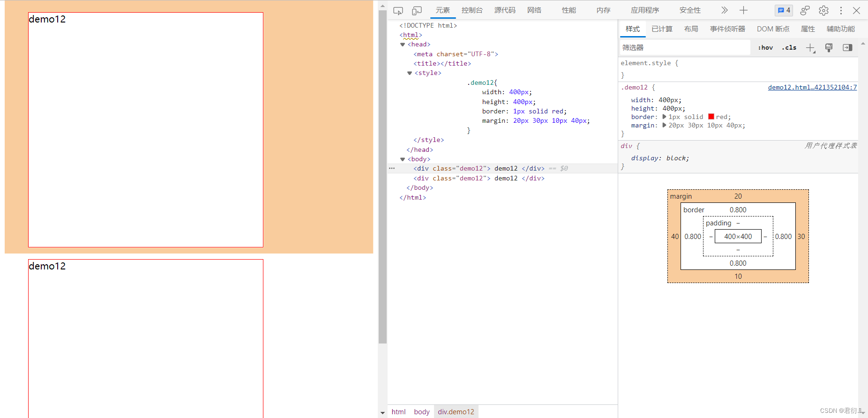
Task: Click the margin bottom value 10
Action: [738, 276]
